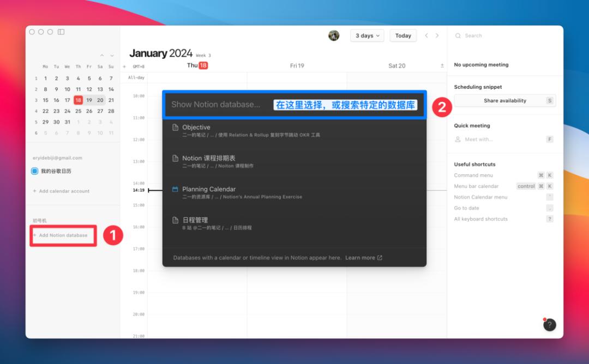This screenshot has width=589, height=364.
Task: Click the Notion 课程排期表 page icon
Action: 175,158
